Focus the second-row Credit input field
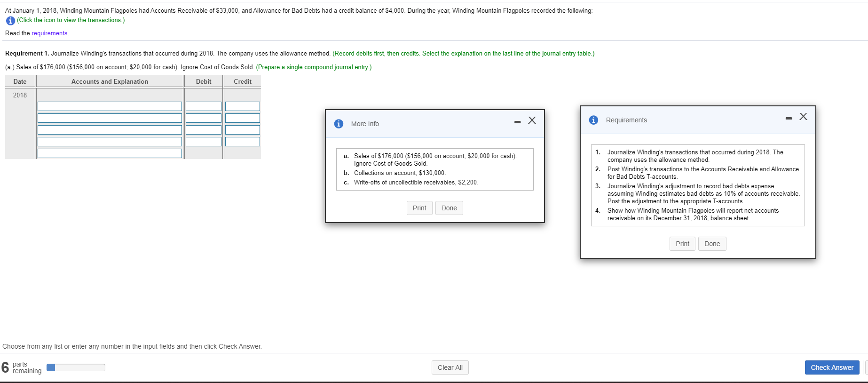 pyautogui.click(x=243, y=118)
